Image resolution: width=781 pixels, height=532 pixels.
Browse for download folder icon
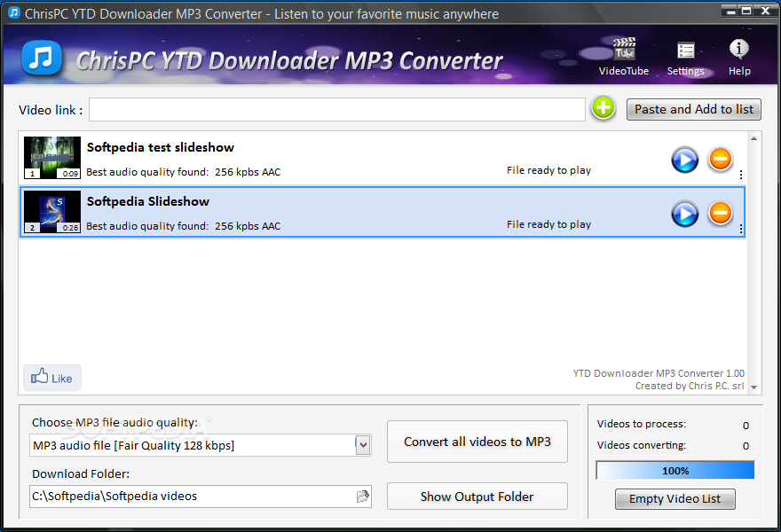point(363,497)
